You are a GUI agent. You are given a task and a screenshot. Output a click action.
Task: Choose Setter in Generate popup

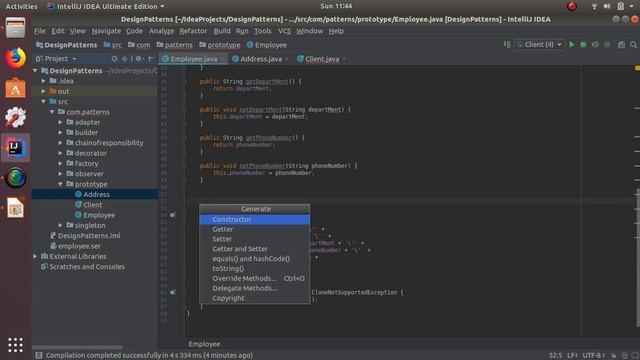coord(255,239)
